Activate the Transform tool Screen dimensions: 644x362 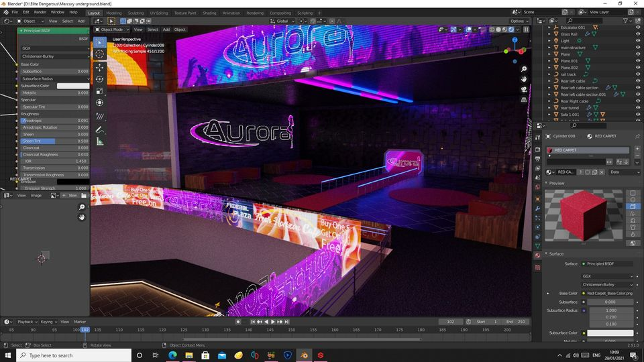[x=99, y=103]
